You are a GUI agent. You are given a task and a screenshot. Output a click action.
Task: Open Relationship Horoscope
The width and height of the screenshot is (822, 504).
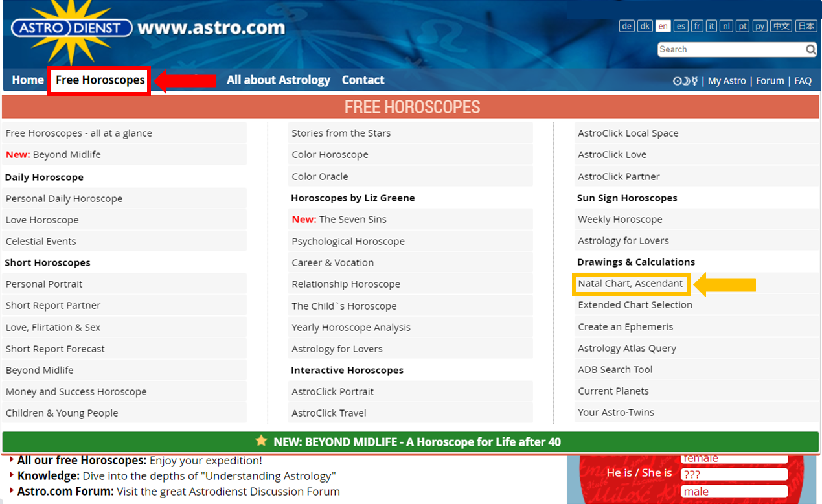(411, 284)
